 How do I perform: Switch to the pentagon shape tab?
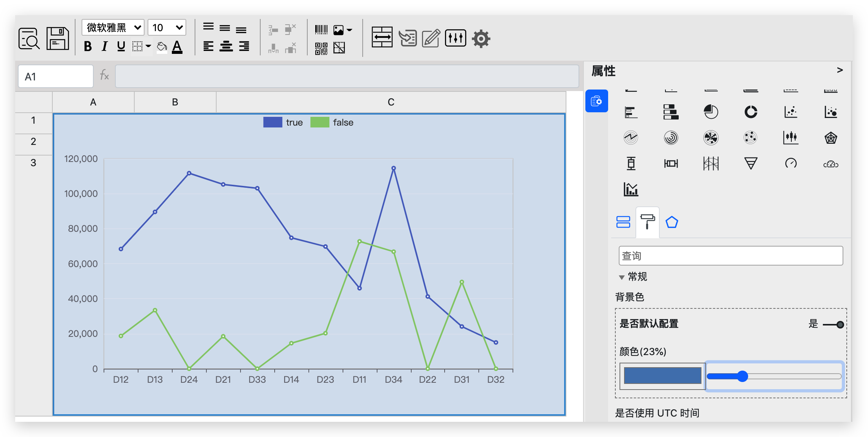672,222
